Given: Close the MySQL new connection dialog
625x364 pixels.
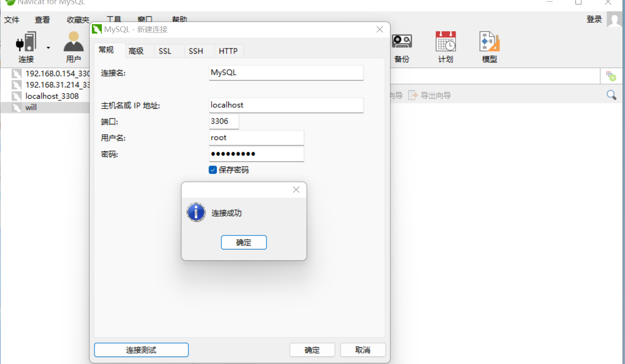Looking at the screenshot, I should click(380, 30).
